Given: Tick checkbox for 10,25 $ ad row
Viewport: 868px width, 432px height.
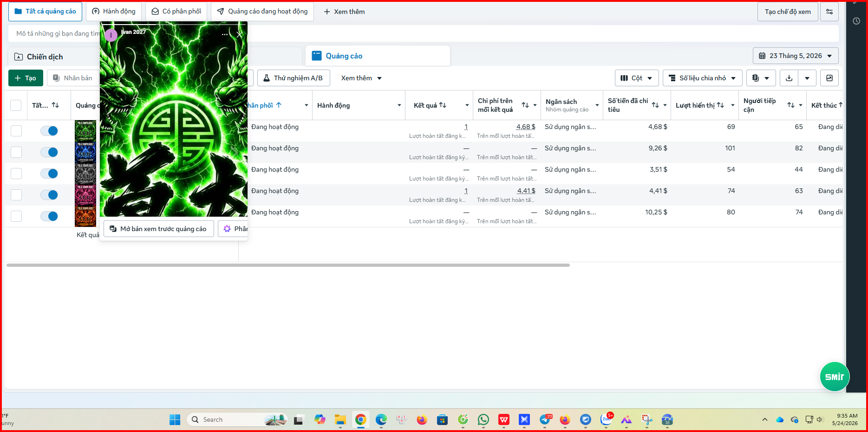Looking at the screenshot, I should [x=16, y=216].
